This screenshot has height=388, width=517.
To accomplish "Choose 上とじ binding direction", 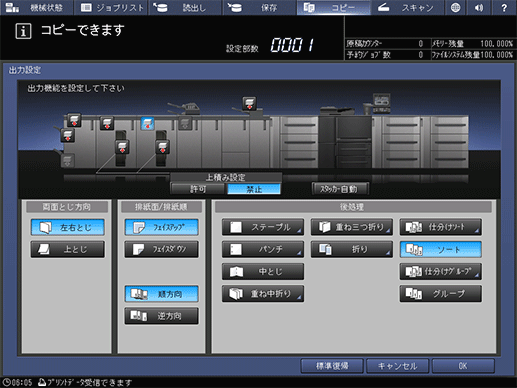I will pyautogui.click(x=68, y=249).
